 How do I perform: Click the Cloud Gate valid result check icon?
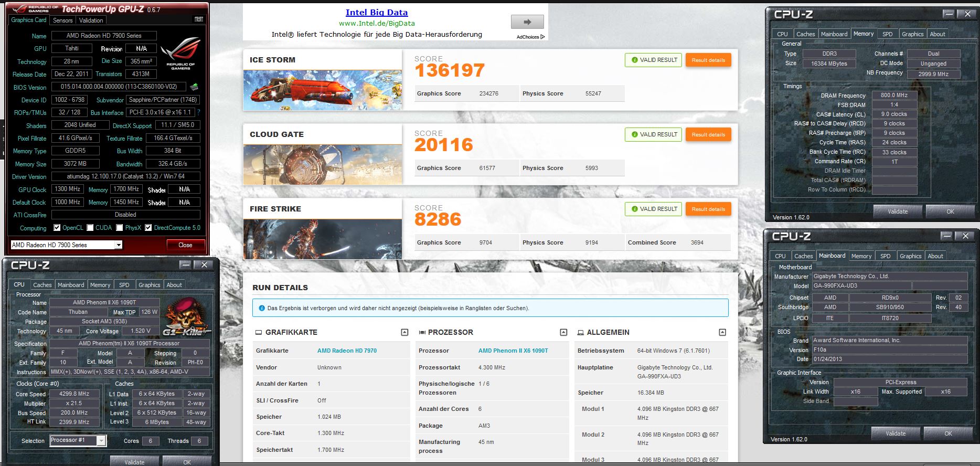635,134
